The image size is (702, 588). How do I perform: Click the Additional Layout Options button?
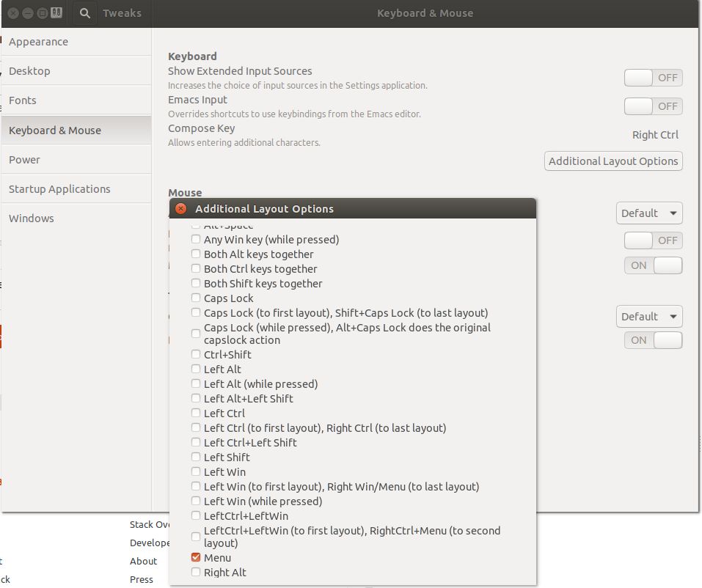[x=613, y=161]
